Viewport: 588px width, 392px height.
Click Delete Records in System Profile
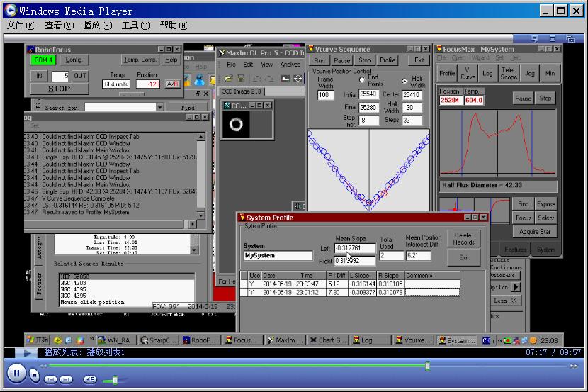pyautogui.click(x=463, y=239)
